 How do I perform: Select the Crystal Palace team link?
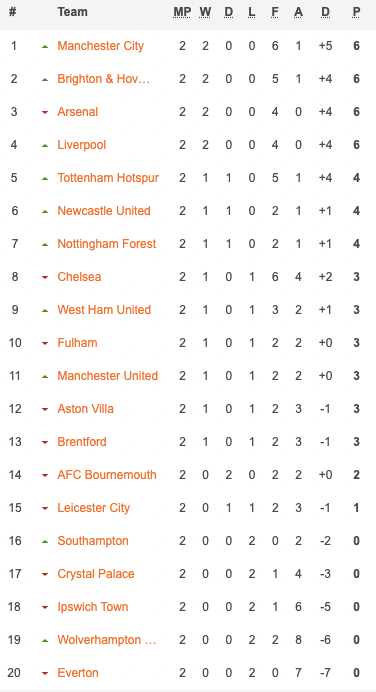(96, 574)
